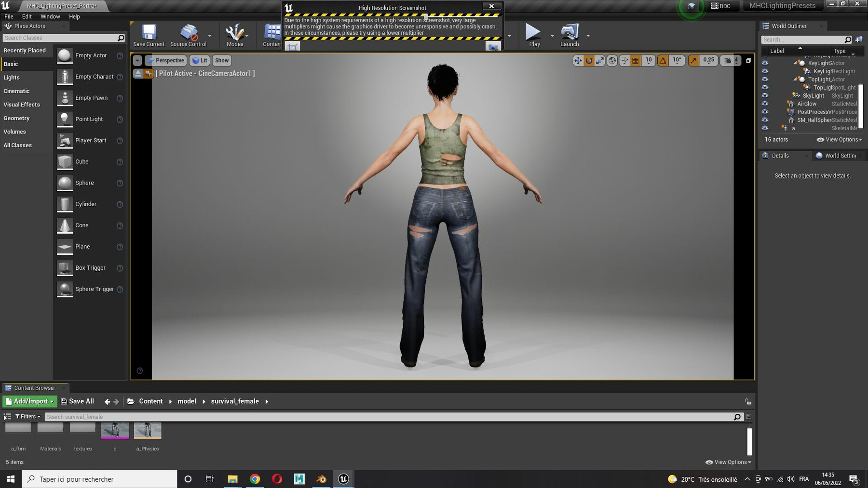
Task: Open viewport options dropdown arrow
Action: click(137, 60)
